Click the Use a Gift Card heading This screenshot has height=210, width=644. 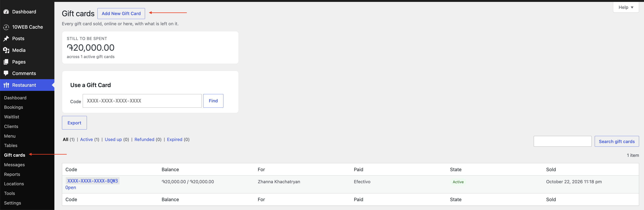click(x=90, y=85)
